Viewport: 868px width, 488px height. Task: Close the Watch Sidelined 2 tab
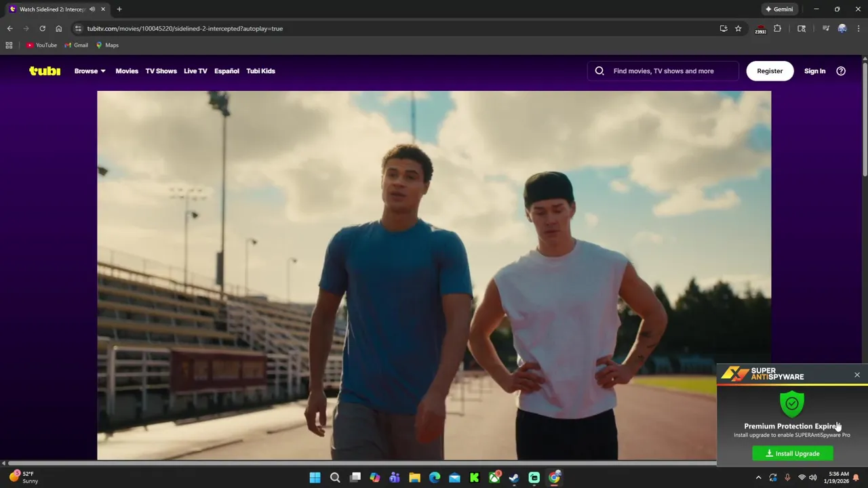tap(103, 9)
